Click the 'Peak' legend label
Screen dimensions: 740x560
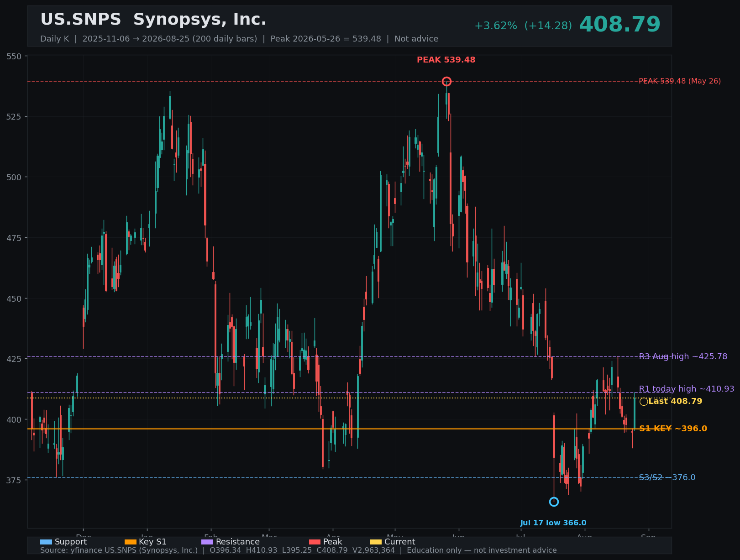pyautogui.click(x=333, y=542)
